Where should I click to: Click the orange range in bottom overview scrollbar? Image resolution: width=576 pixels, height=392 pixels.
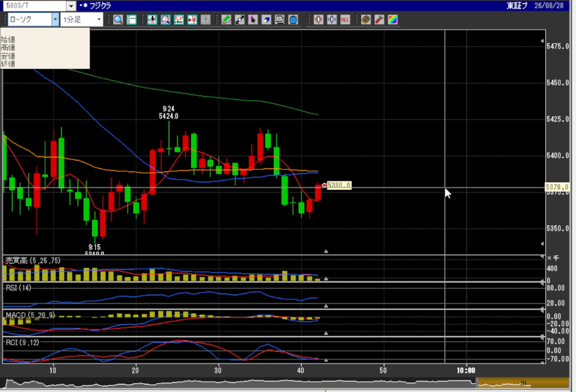[x=522, y=383]
